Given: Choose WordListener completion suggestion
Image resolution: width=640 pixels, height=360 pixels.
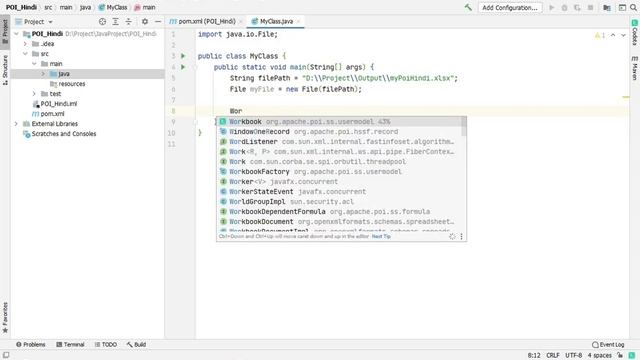Looking at the screenshot, I should click(339, 142).
